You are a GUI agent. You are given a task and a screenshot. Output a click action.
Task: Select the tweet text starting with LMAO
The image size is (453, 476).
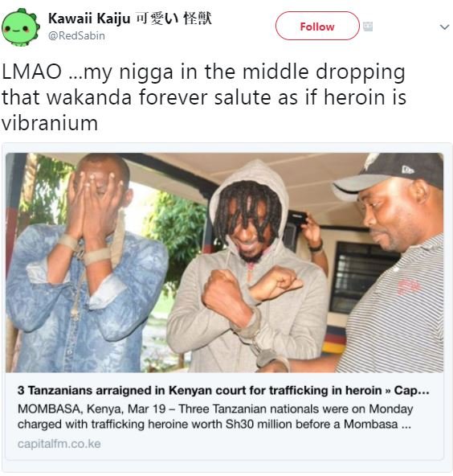[x=203, y=97]
